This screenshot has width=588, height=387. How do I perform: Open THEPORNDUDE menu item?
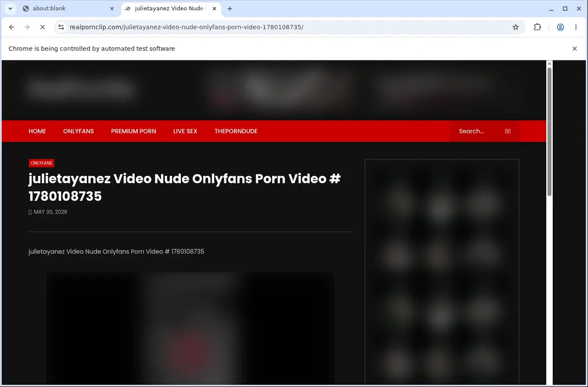236,131
